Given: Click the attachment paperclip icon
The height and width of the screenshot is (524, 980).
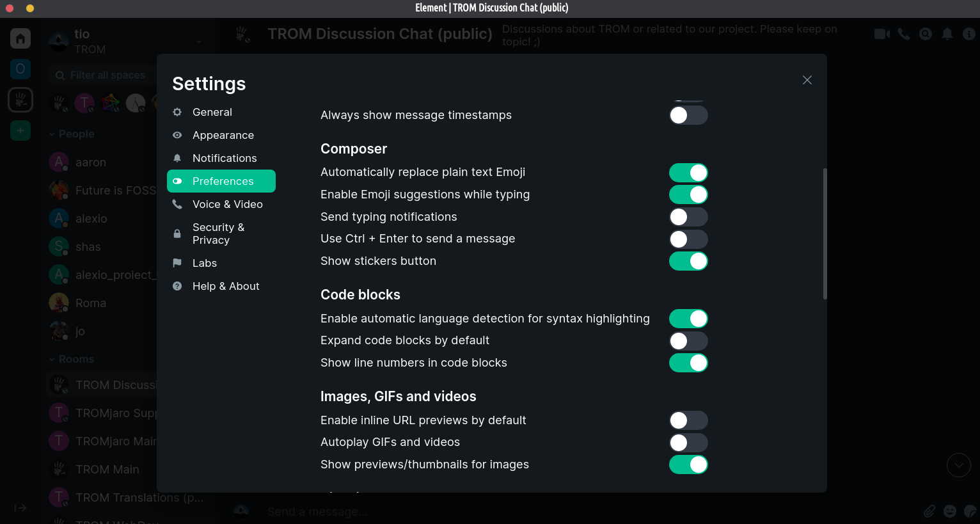Looking at the screenshot, I should point(929,511).
